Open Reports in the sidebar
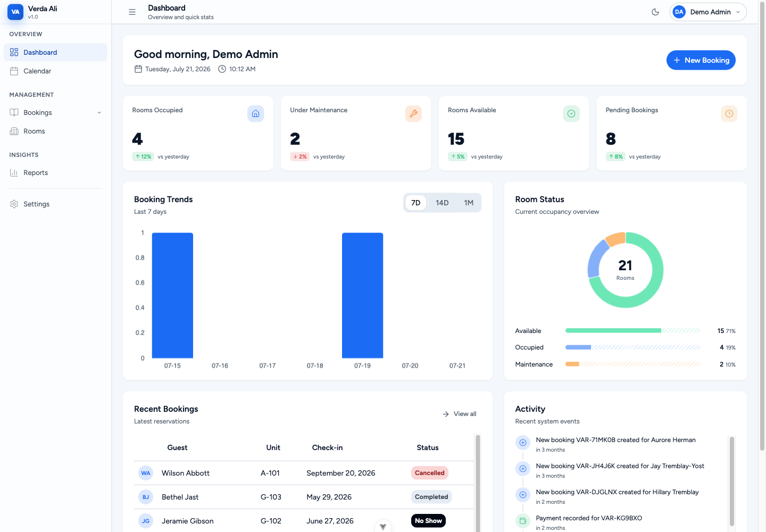This screenshot has height=532, width=766. tap(55, 172)
